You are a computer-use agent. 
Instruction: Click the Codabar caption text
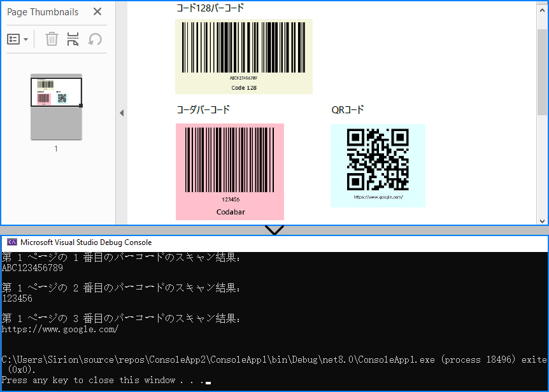231,212
